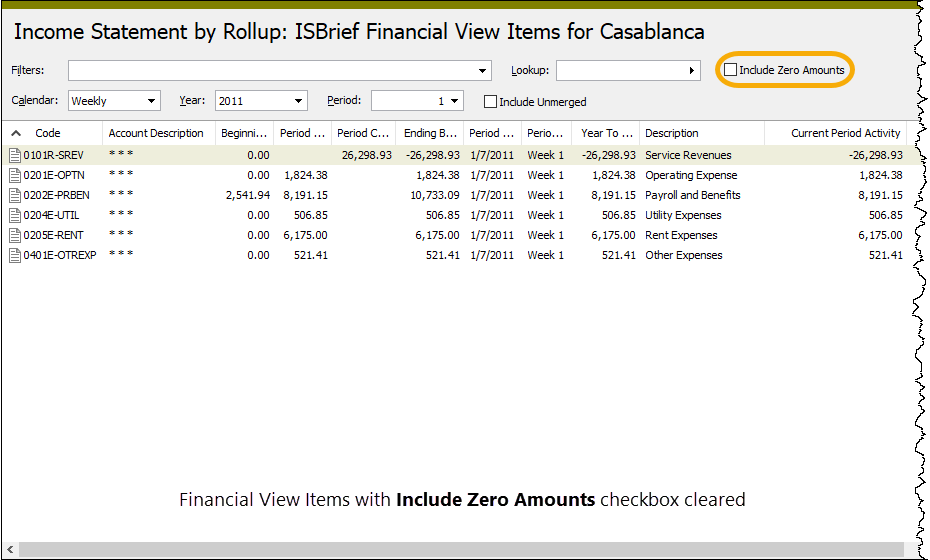Image resolution: width=930 pixels, height=560 pixels.
Task: Click the Ending B... column header
Action: coord(430,133)
